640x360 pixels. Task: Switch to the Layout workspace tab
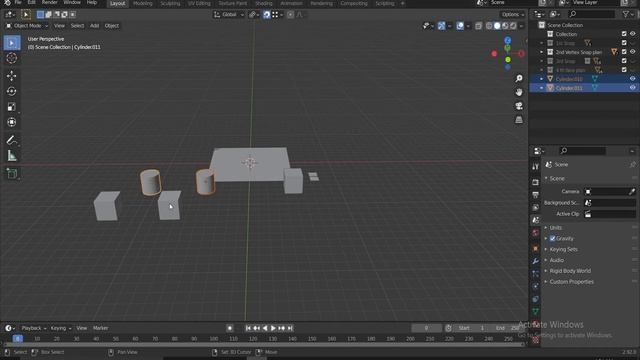(118, 3)
